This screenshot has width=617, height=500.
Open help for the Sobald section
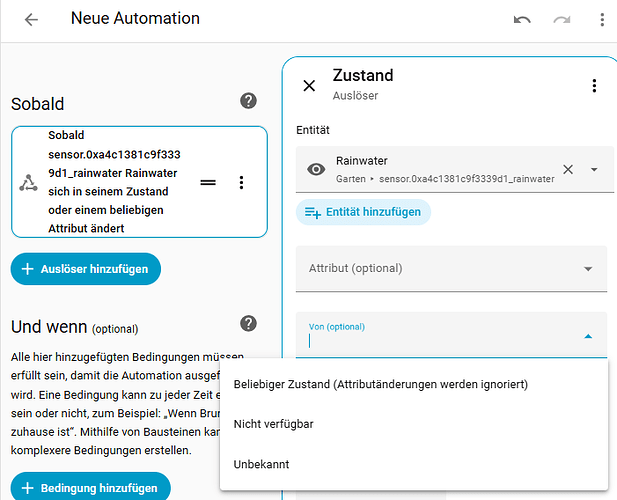[x=249, y=101]
